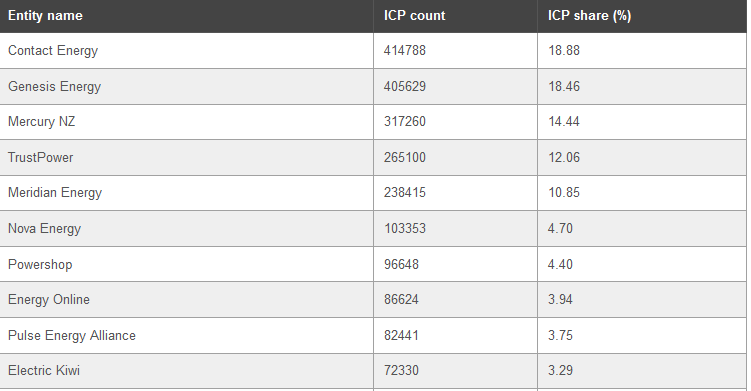Click the Mercury NZ entity name
This screenshot has width=751, height=391.
point(41,122)
